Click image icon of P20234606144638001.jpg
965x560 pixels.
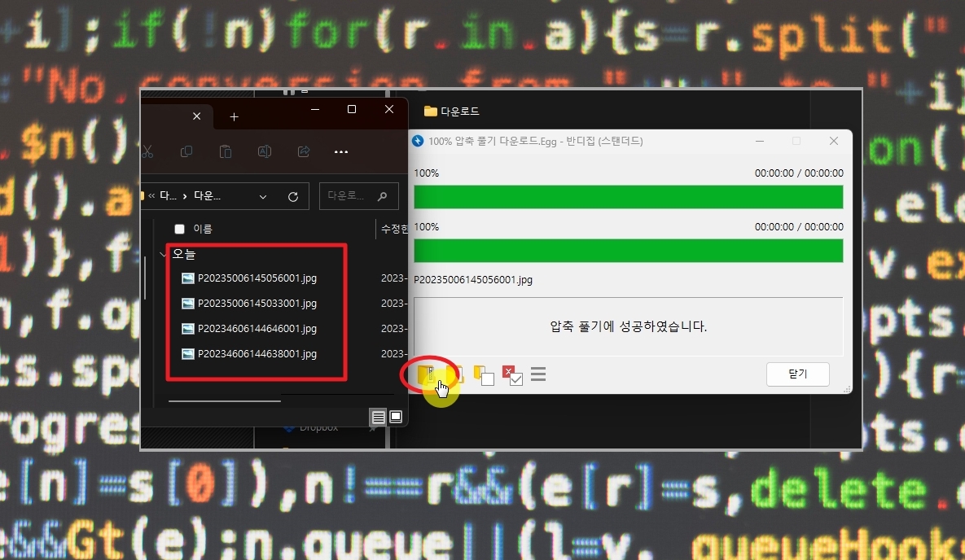[x=188, y=354]
